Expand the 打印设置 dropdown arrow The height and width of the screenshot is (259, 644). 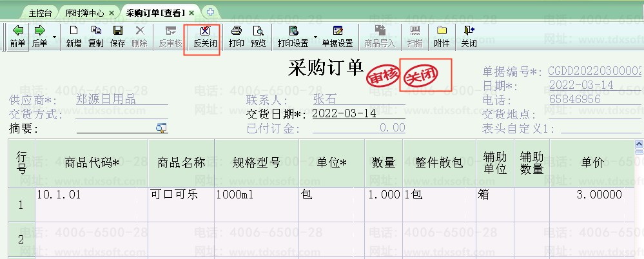(x=315, y=37)
